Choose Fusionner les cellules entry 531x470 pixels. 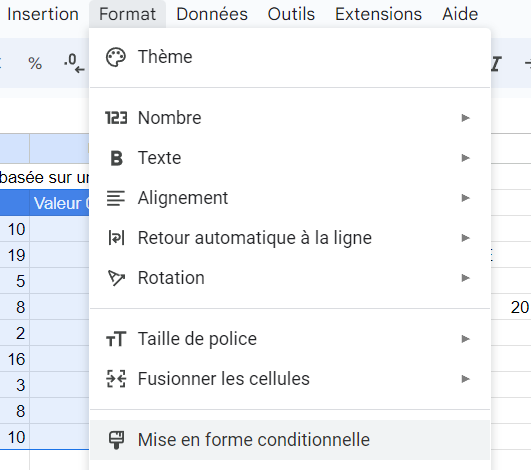point(290,379)
